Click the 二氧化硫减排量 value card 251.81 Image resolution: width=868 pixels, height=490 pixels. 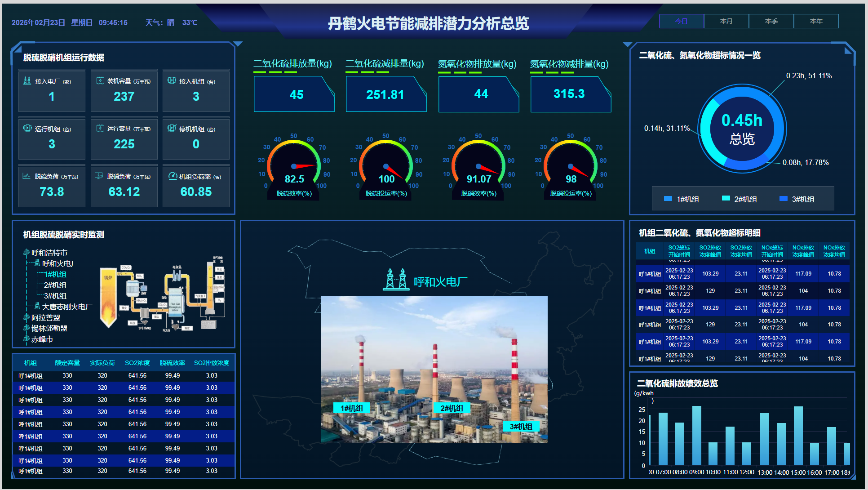tap(386, 94)
